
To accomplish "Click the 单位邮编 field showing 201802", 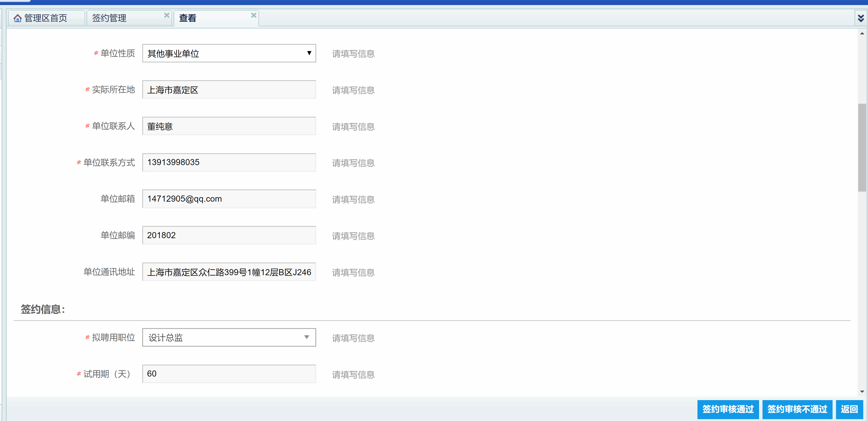I will click(229, 235).
